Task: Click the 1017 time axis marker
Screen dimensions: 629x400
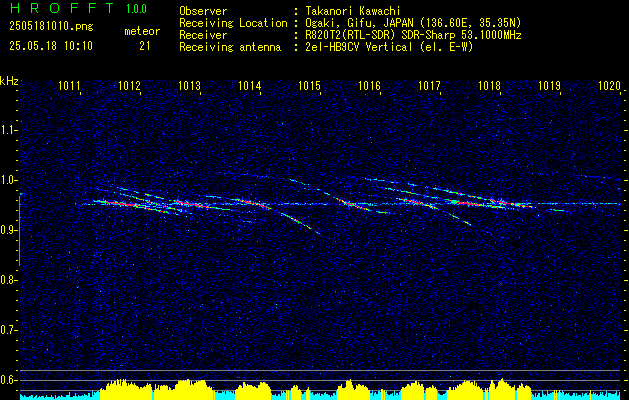Action: tap(430, 85)
